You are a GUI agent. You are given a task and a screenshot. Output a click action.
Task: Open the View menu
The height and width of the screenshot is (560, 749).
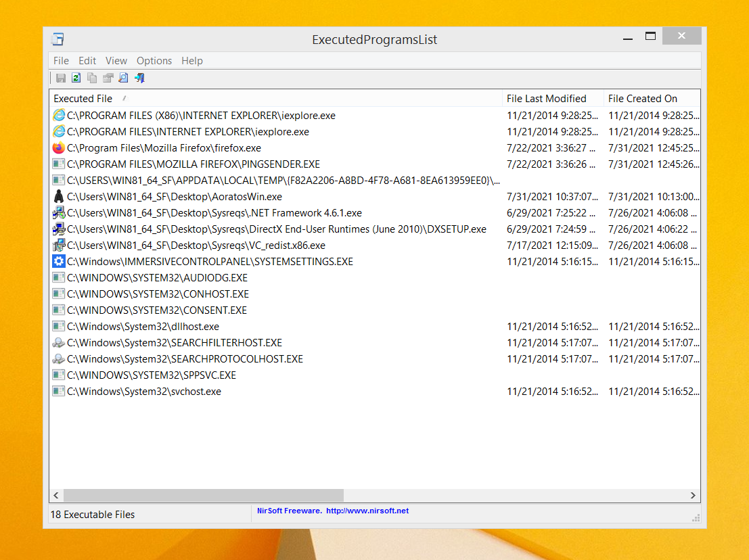(x=116, y=61)
